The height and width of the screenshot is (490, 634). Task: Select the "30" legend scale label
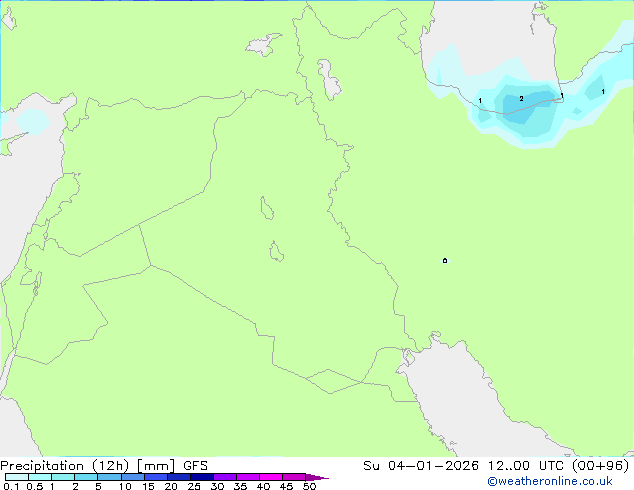(x=217, y=486)
